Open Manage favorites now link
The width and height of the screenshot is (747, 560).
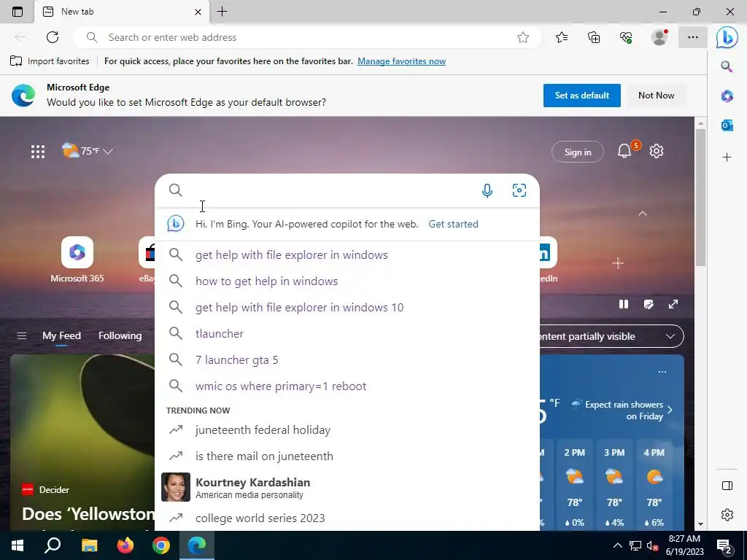[x=402, y=61]
